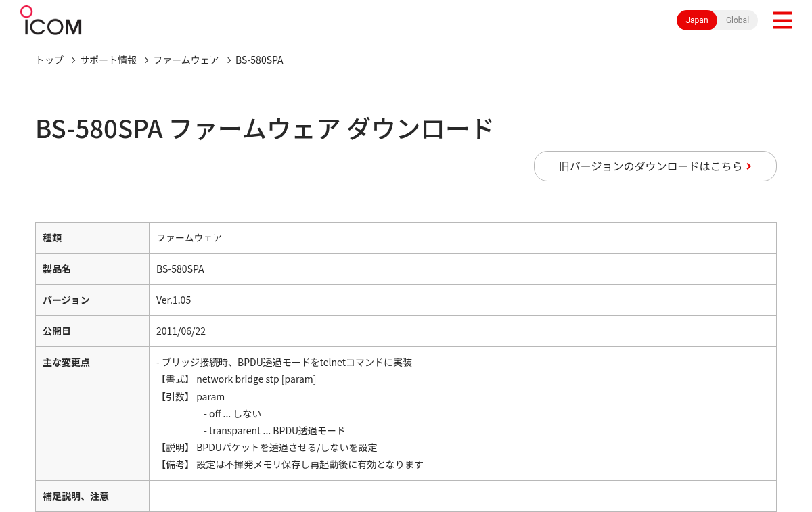The width and height of the screenshot is (812, 512).
Task: Select the 種類 header cell
Action: pos(92,237)
